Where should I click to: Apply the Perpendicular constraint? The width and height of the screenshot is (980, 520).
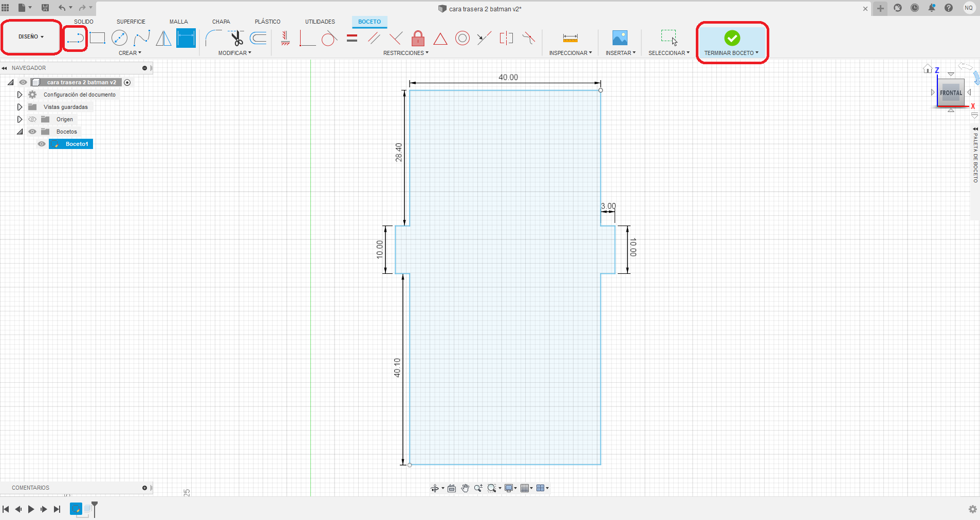coord(396,38)
